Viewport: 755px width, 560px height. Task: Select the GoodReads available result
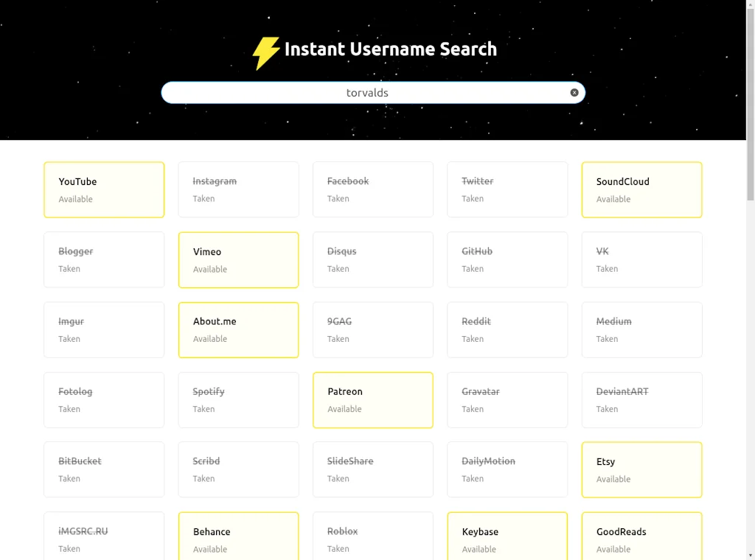(641, 536)
